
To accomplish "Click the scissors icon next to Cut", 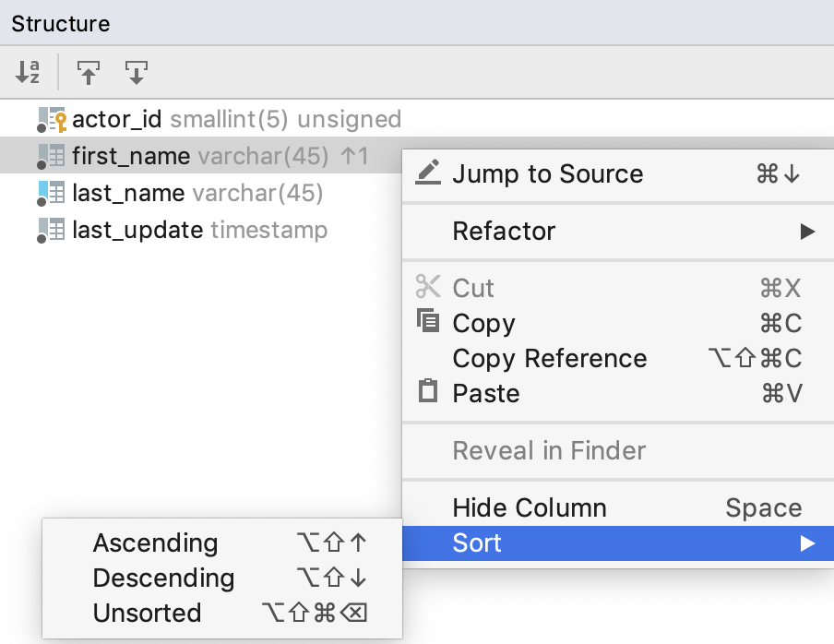I will (427, 287).
